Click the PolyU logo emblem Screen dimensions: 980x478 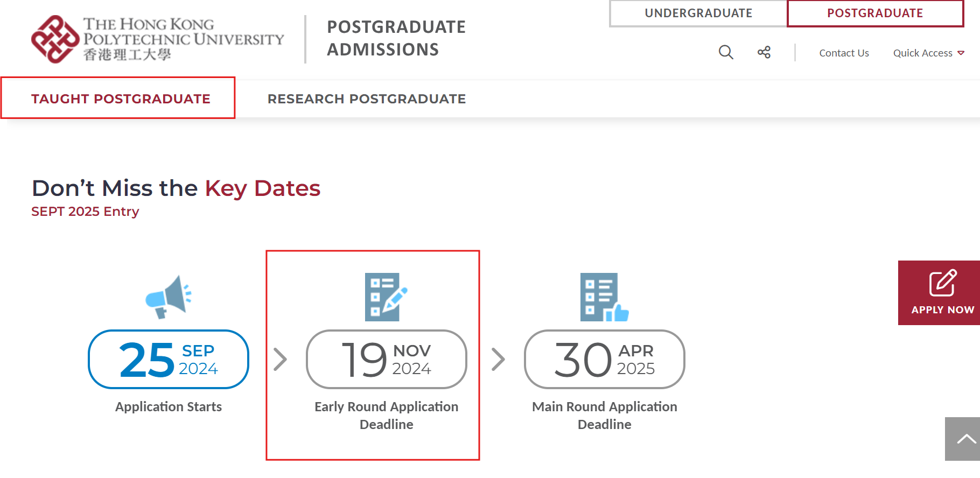[55, 39]
